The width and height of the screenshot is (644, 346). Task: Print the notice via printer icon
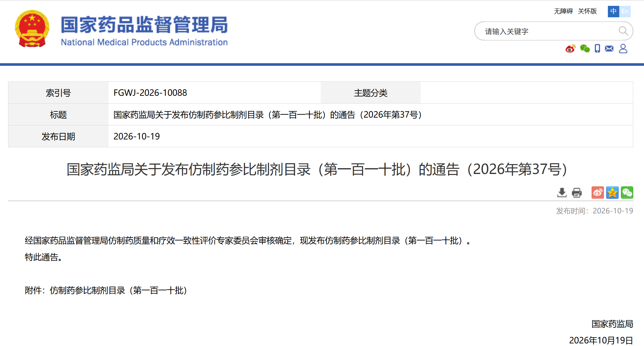click(x=577, y=193)
